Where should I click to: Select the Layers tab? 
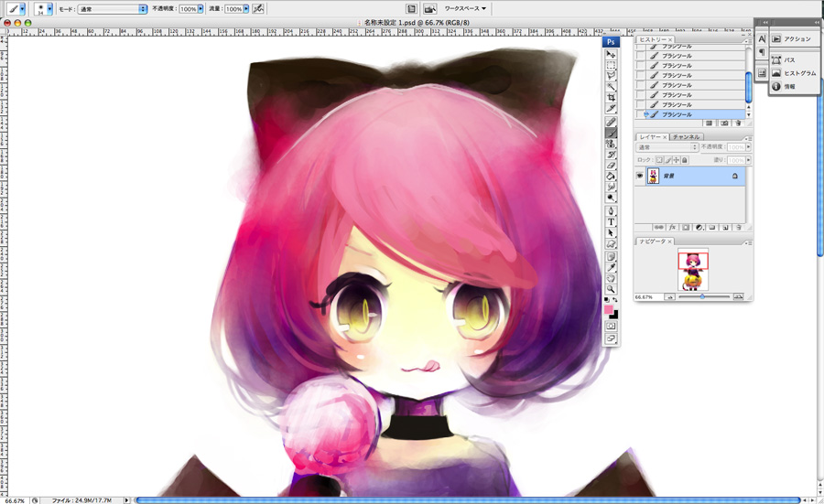(x=653, y=137)
